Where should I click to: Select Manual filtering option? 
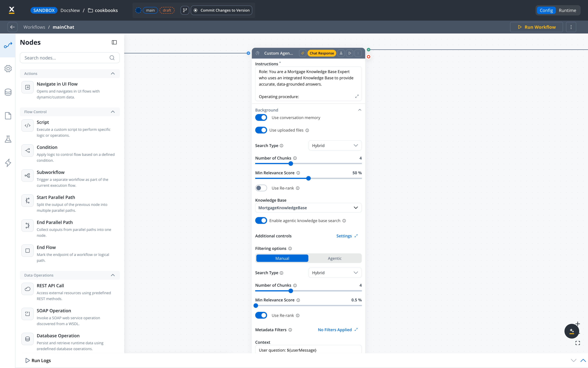point(282,258)
